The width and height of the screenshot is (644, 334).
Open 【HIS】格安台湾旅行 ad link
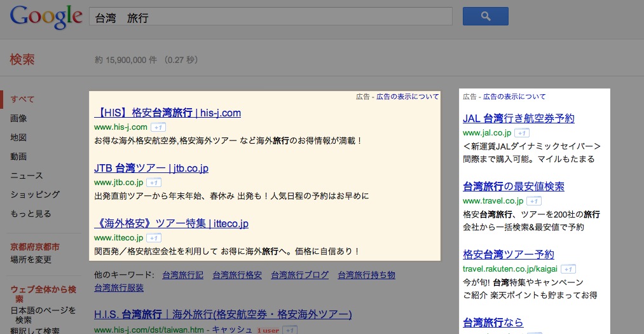click(168, 113)
